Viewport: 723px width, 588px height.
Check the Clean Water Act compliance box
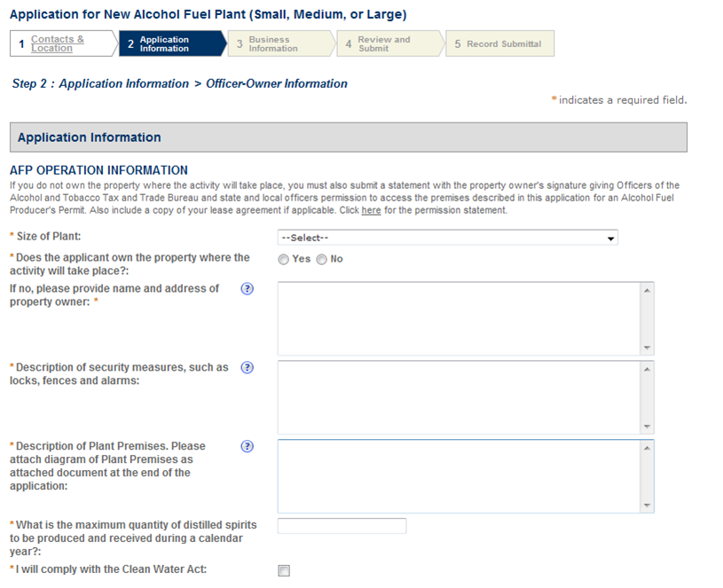pyautogui.click(x=284, y=571)
